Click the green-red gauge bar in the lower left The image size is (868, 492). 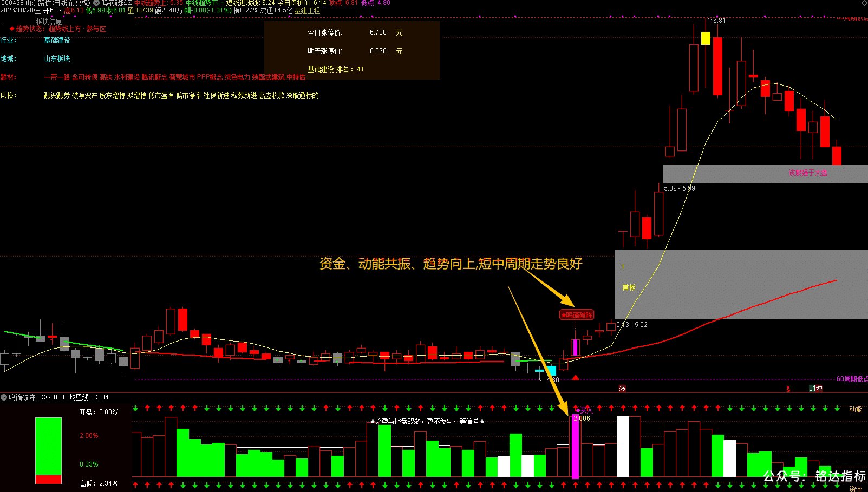point(48,450)
